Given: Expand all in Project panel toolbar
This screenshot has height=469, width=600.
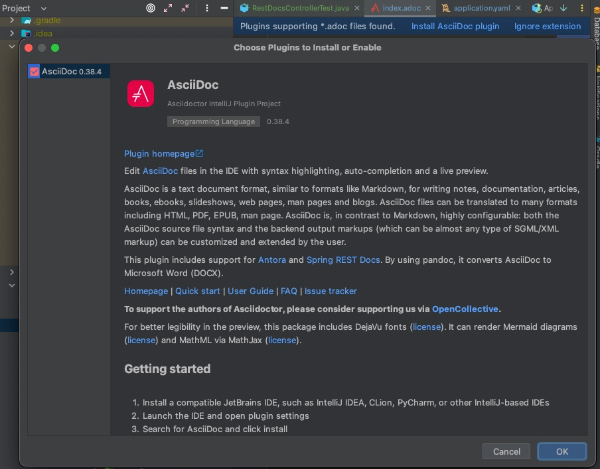Looking at the screenshot, I should pos(168,8).
